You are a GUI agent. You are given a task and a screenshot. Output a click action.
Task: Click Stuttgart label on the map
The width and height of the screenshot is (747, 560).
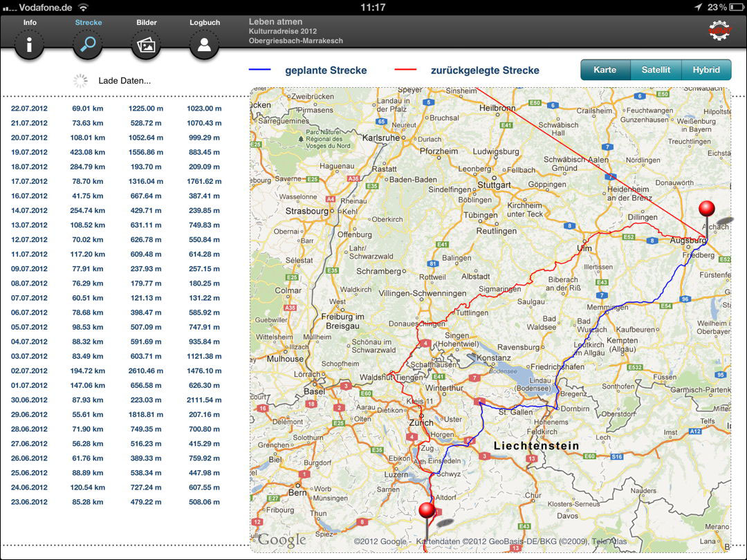(x=494, y=185)
